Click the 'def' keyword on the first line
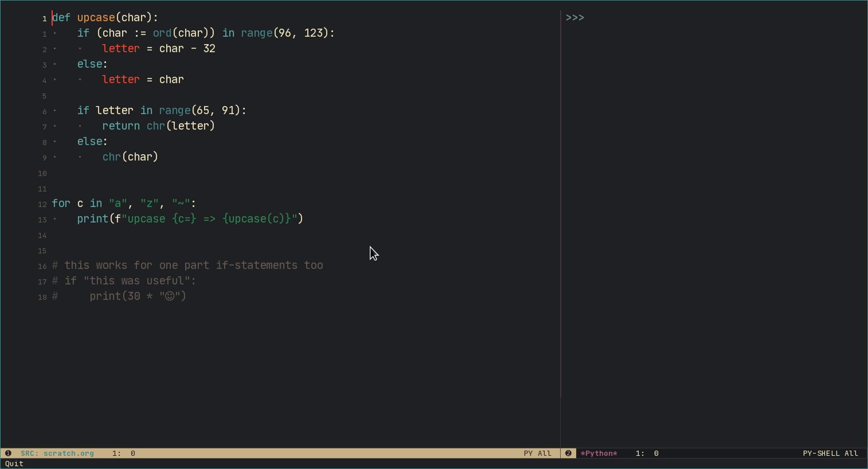This screenshot has height=469, width=868. point(61,17)
